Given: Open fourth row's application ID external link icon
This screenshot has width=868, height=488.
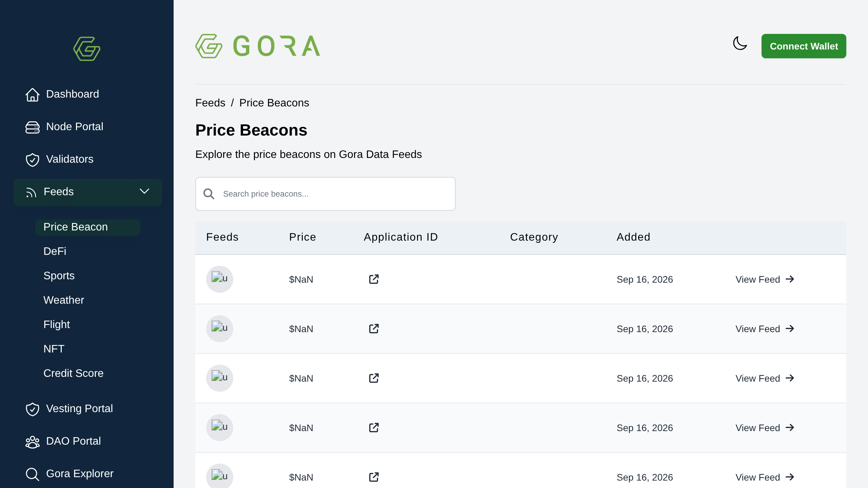Looking at the screenshot, I should point(374,427).
